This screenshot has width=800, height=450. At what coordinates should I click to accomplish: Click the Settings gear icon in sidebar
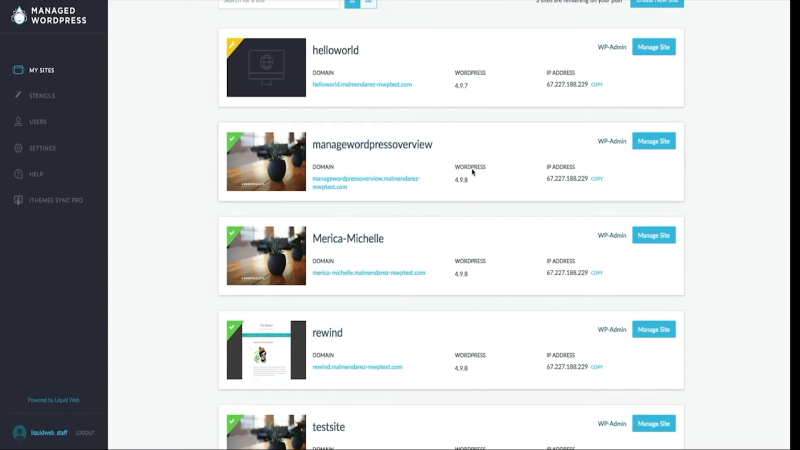(x=18, y=148)
